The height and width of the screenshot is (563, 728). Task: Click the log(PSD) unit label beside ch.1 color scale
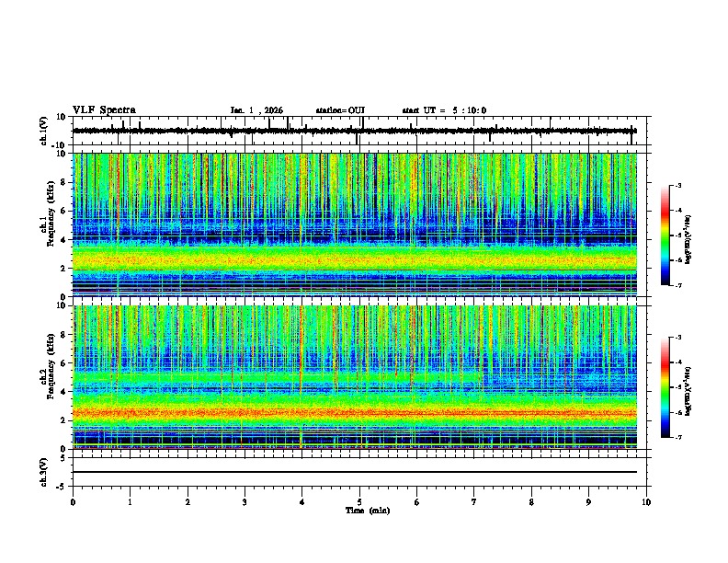tap(688, 239)
